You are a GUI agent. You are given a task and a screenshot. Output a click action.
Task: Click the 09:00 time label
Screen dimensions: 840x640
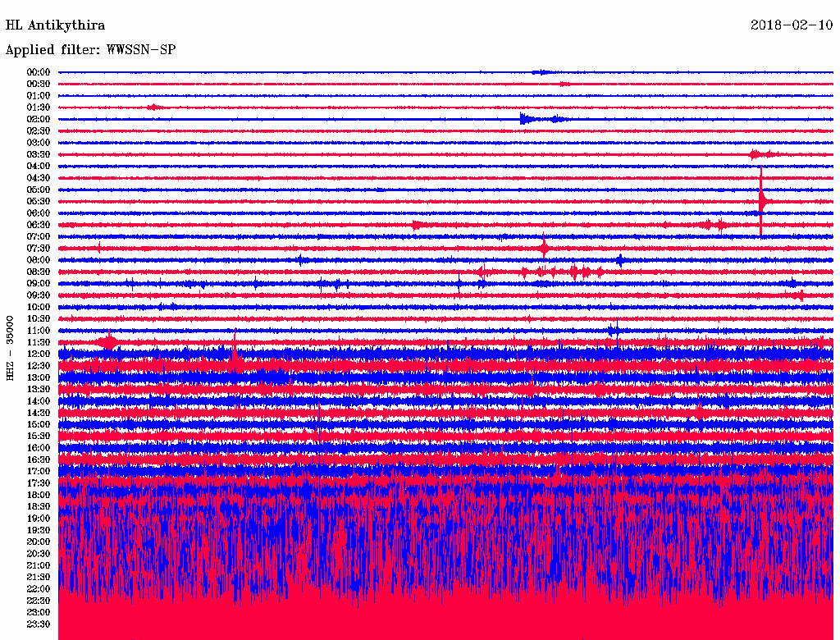point(39,284)
